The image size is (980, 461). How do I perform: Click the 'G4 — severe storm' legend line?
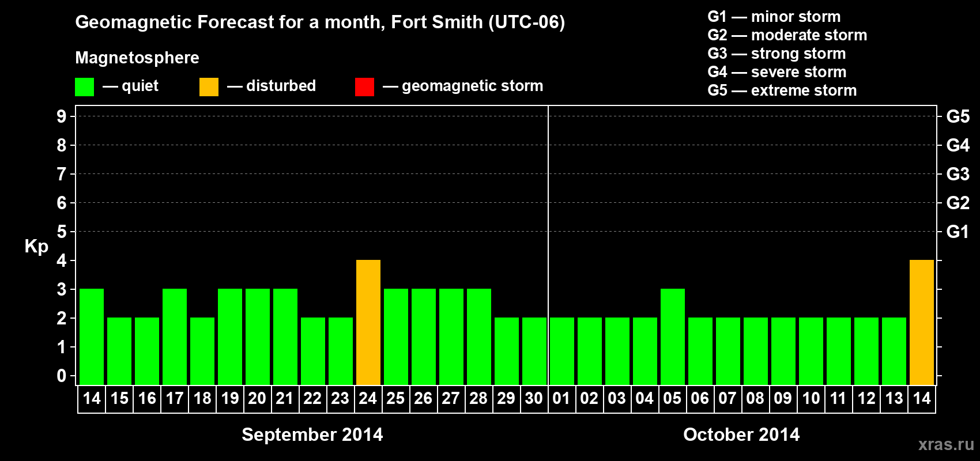(777, 72)
